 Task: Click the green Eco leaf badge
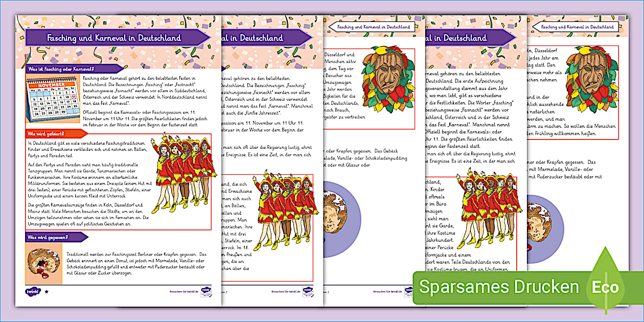click(x=606, y=287)
